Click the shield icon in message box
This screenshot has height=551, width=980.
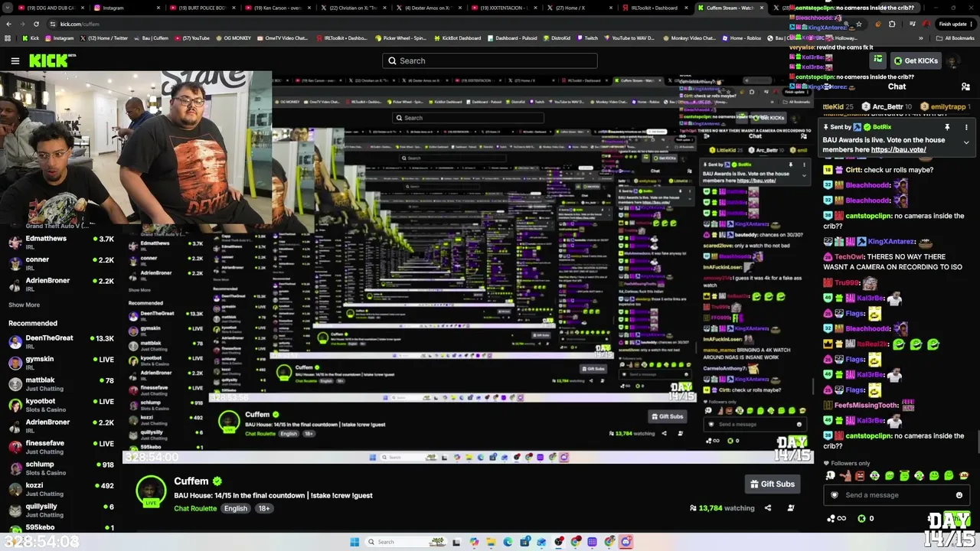click(x=835, y=495)
